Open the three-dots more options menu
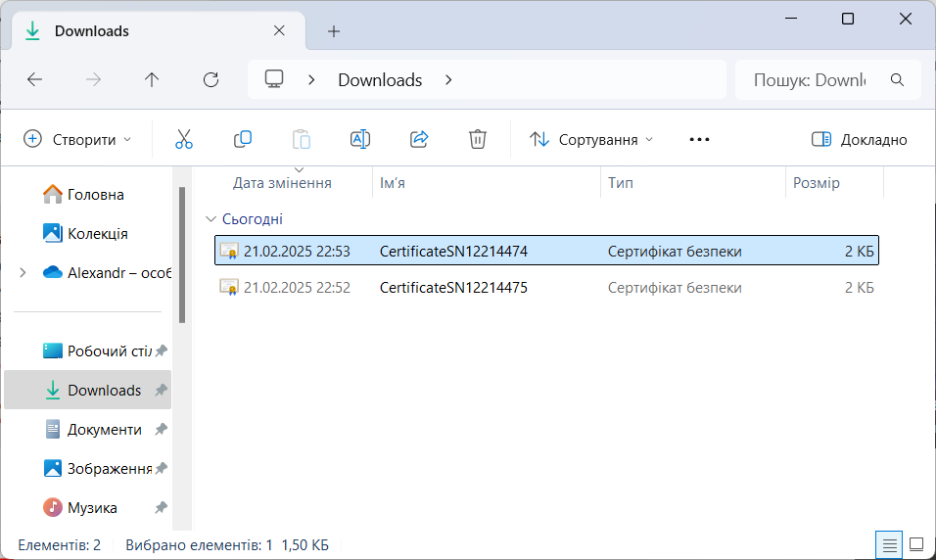The width and height of the screenshot is (936, 560). pyautogui.click(x=699, y=140)
